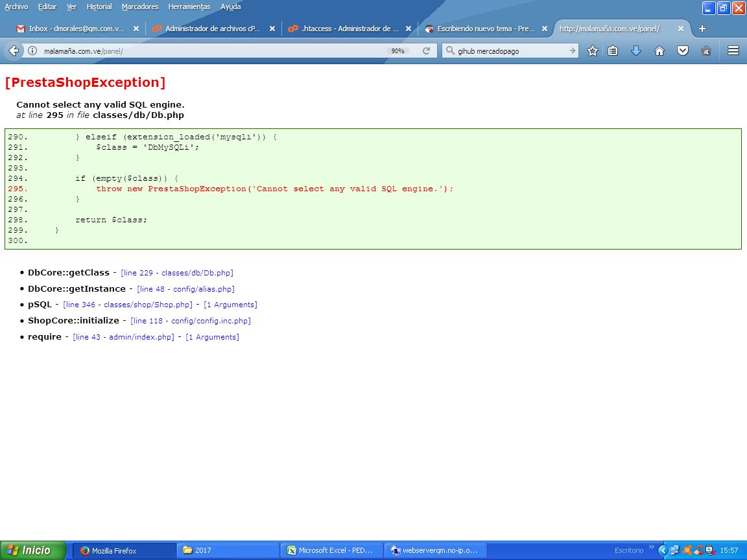The width and height of the screenshot is (747, 560).
Task: Open line 229 classes/db/Db.php link
Action: tap(177, 273)
